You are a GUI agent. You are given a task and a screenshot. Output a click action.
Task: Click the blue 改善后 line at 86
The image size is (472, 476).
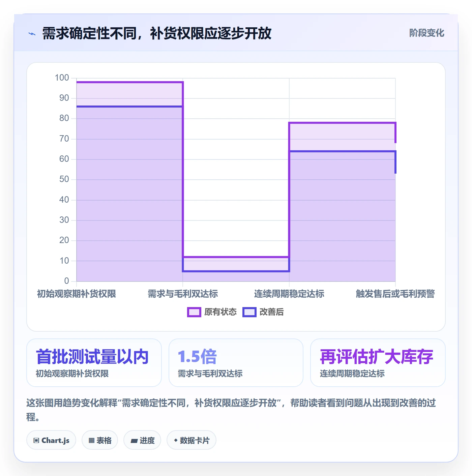130,107
